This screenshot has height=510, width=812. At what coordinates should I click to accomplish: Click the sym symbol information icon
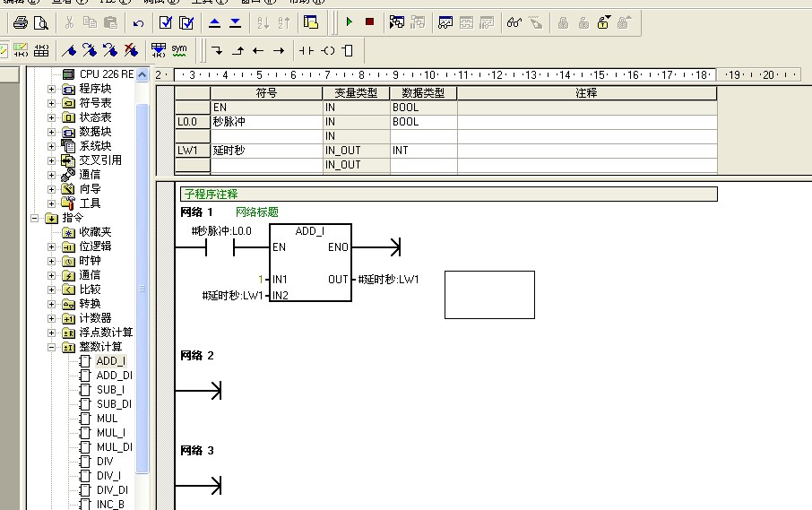179,50
